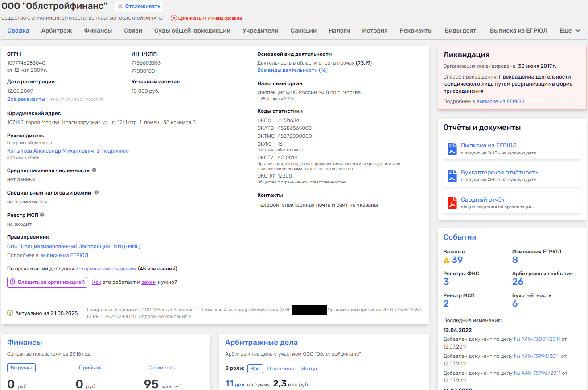Click the События heading link
Image resolution: width=588 pixels, height=390 pixels.
460,237
